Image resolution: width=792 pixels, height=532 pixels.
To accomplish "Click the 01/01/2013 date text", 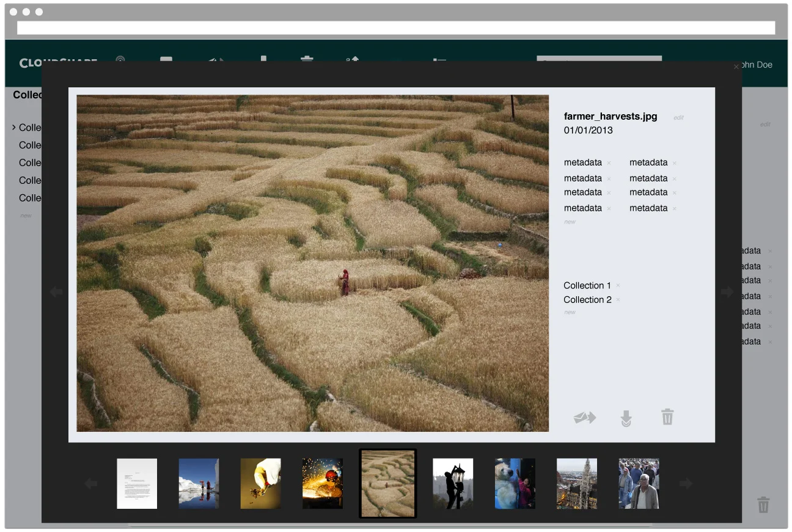I will point(588,130).
